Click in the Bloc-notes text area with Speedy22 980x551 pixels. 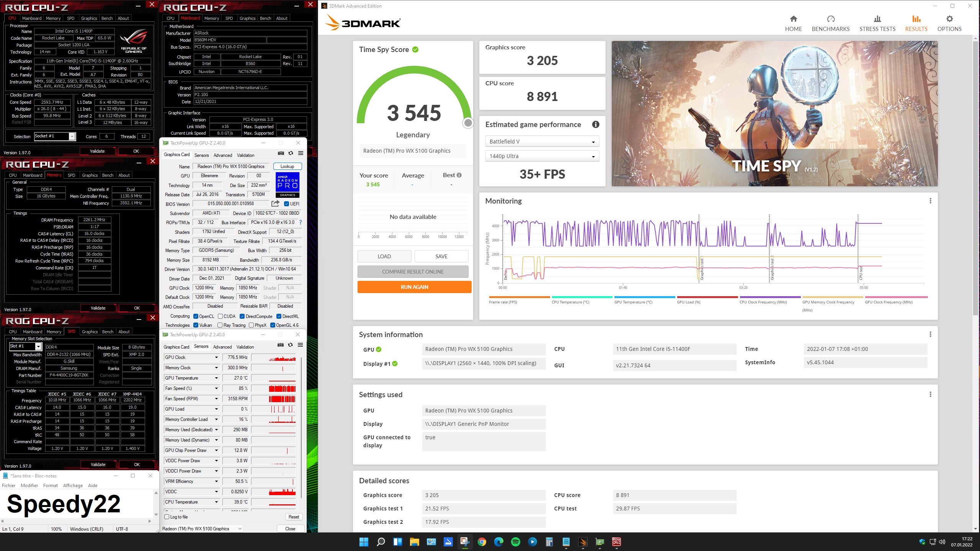click(x=77, y=503)
